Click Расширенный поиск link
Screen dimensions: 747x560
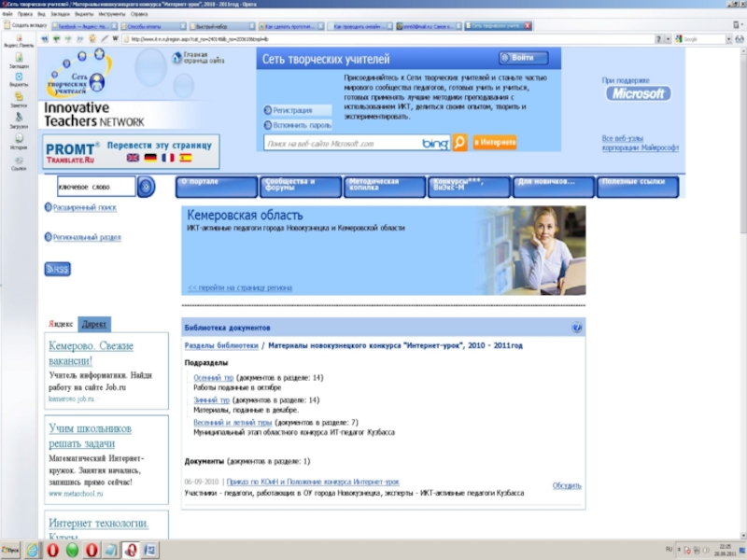(85, 207)
